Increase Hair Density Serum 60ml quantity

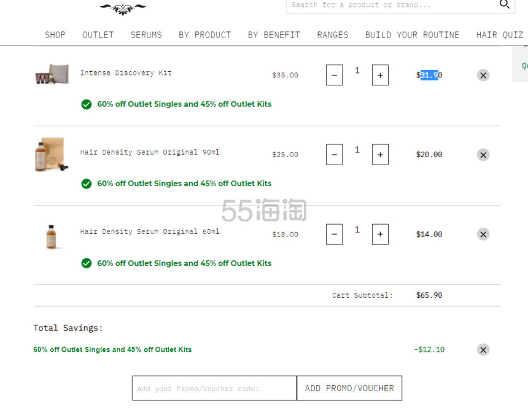pos(380,234)
